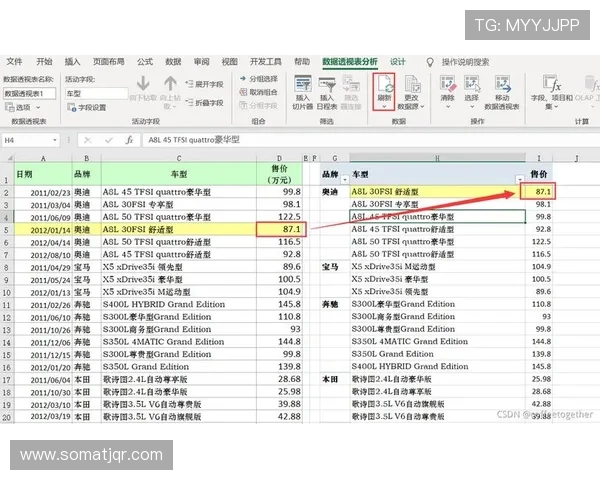This screenshot has width=600, height=480.
Task: Select source price cell 28.68
Action: pos(279,379)
